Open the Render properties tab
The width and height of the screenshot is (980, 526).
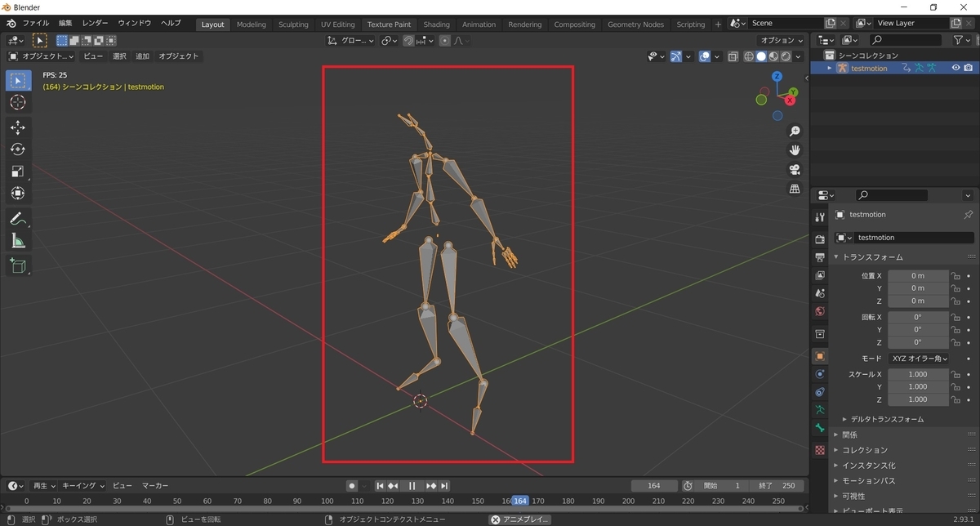(x=820, y=239)
